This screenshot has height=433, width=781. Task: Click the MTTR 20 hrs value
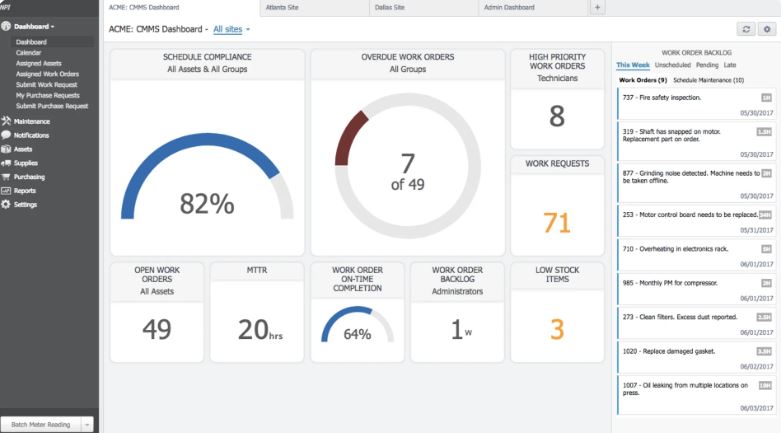pyautogui.click(x=260, y=330)
